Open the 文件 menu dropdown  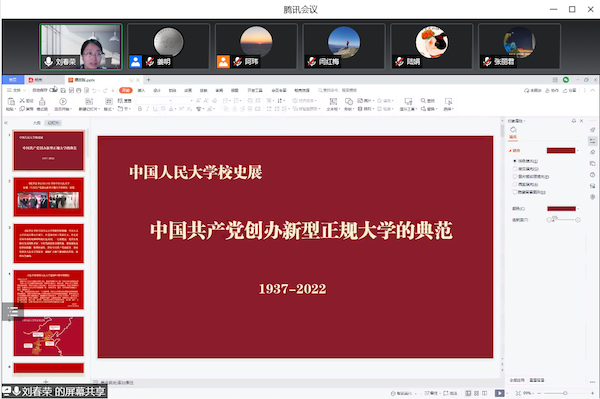pyautogui.click(x=16, y=90)
